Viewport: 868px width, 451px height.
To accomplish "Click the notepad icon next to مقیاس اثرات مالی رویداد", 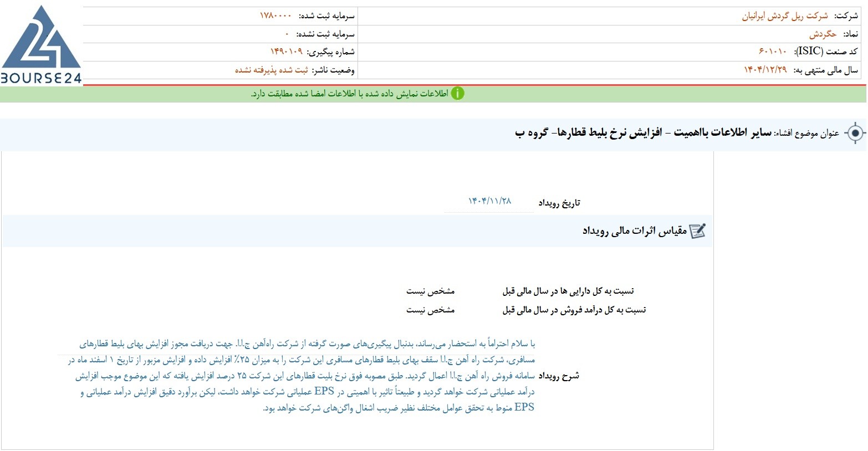I will (x=697, y=231).
